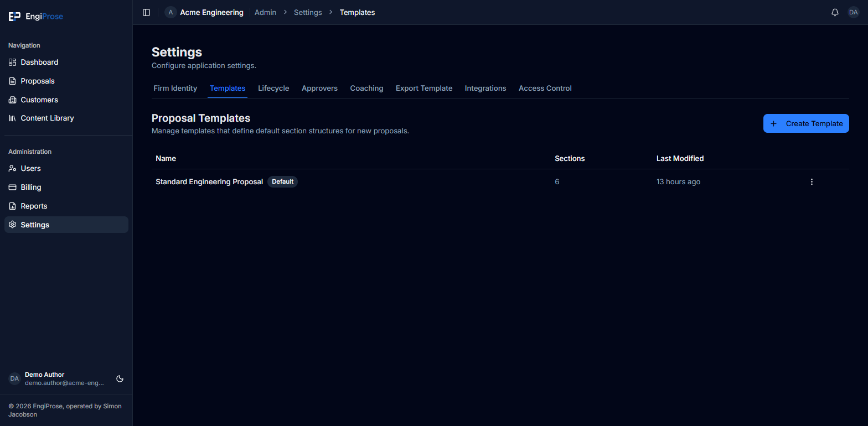
Task: Switch to the Export Template tab
Action: pos(424,88)
